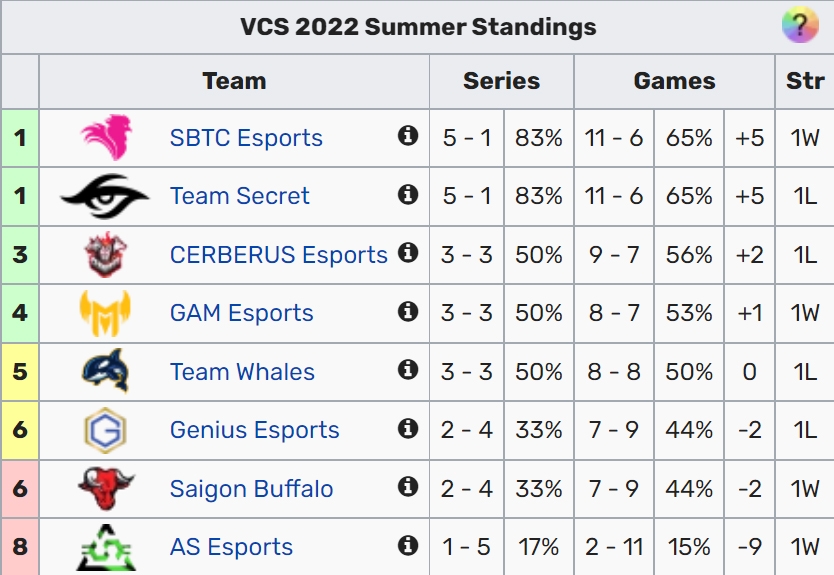This screenshot has height=575, width=834.
Task: Open the SBTC Esports team link
Action: 246,138
